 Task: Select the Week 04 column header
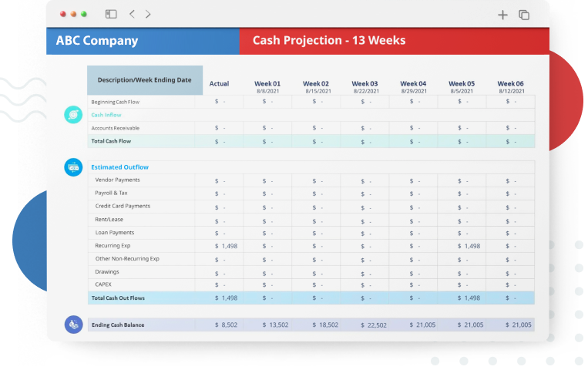413,84
